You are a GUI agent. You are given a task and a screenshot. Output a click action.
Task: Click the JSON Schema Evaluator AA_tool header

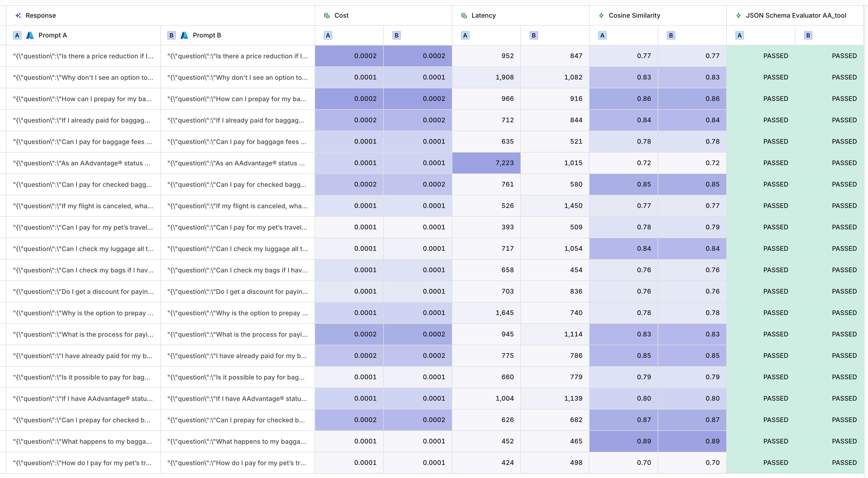(x=796, y=16)
